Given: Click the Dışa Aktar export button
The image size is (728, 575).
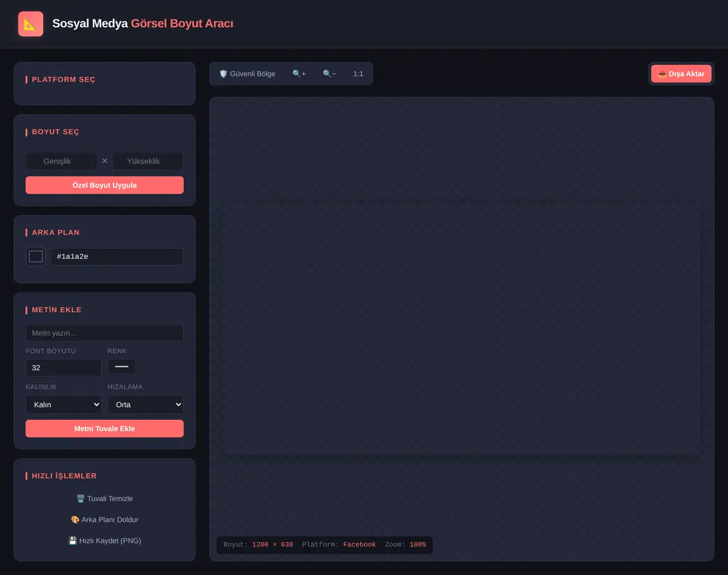Looking at the screenshot, I should point(681,74).
